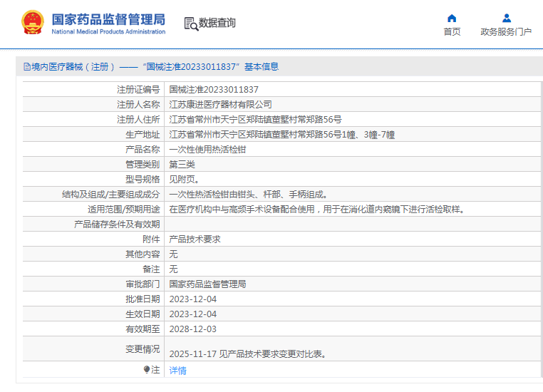Viewport: 543px width, 392px height.
Task: Go to 首页 via the text label
Action: tap(452, 32)
